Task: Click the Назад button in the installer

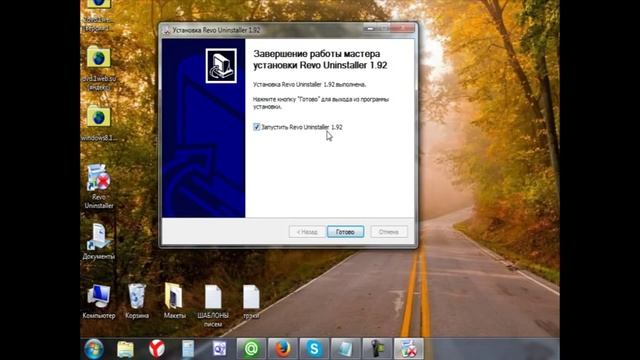Action: (307, 232)
